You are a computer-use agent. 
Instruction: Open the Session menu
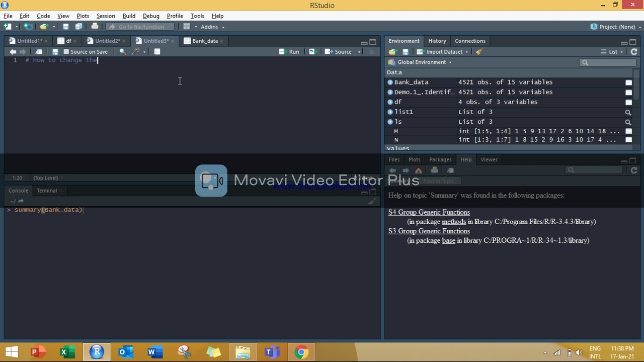(x=106, y=16)
